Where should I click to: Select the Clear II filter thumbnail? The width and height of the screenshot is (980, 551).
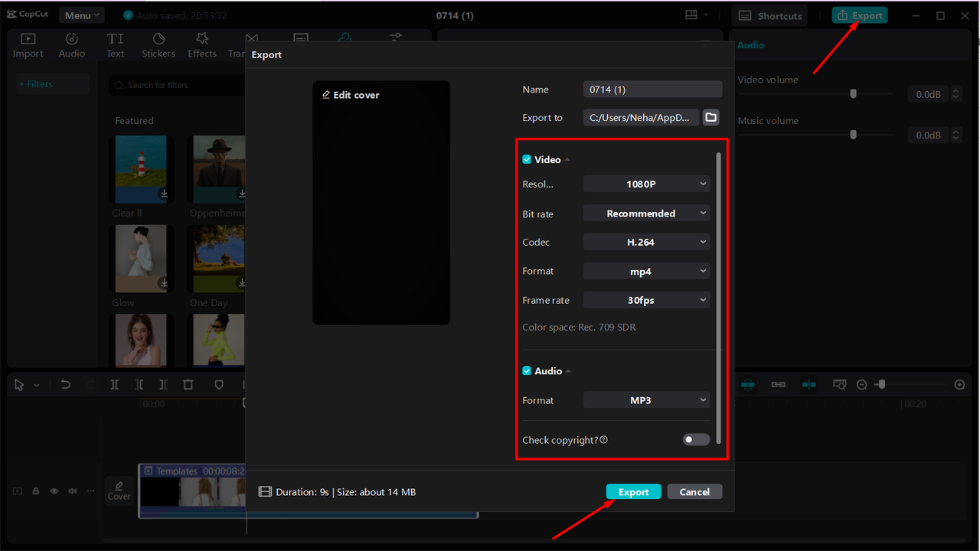click(141, 170)
